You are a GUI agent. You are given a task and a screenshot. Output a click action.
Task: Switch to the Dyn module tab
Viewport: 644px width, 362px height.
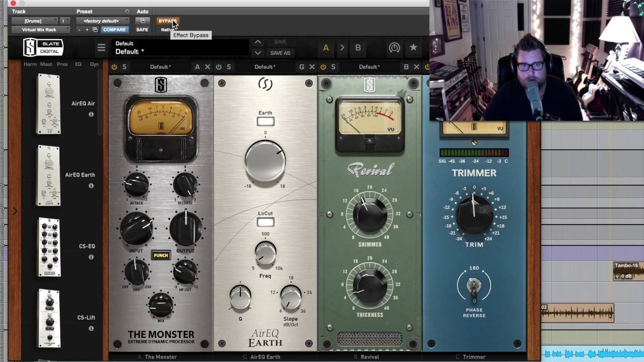(x=94, y=64)
